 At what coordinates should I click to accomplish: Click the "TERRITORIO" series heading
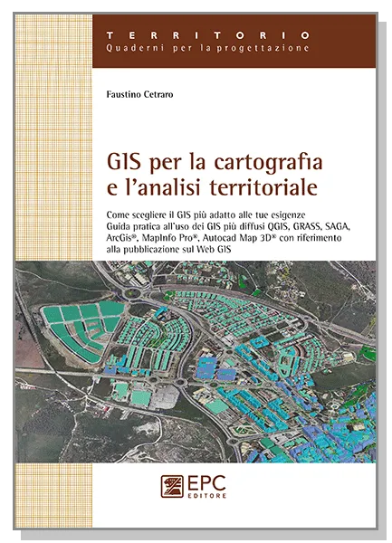(208, 35)
